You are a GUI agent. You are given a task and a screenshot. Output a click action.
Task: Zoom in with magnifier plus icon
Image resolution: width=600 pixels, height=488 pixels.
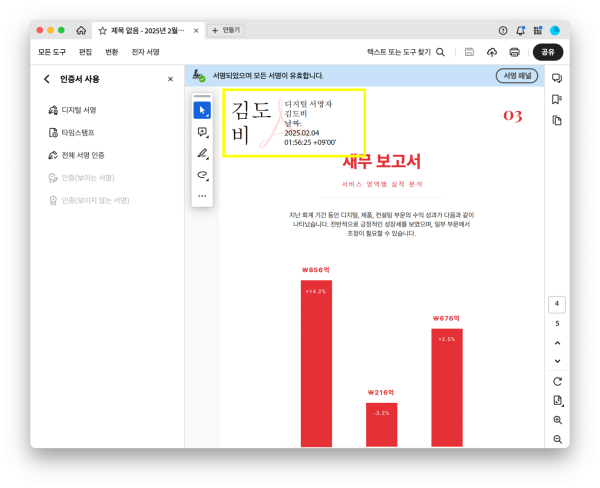click(558, 420)
